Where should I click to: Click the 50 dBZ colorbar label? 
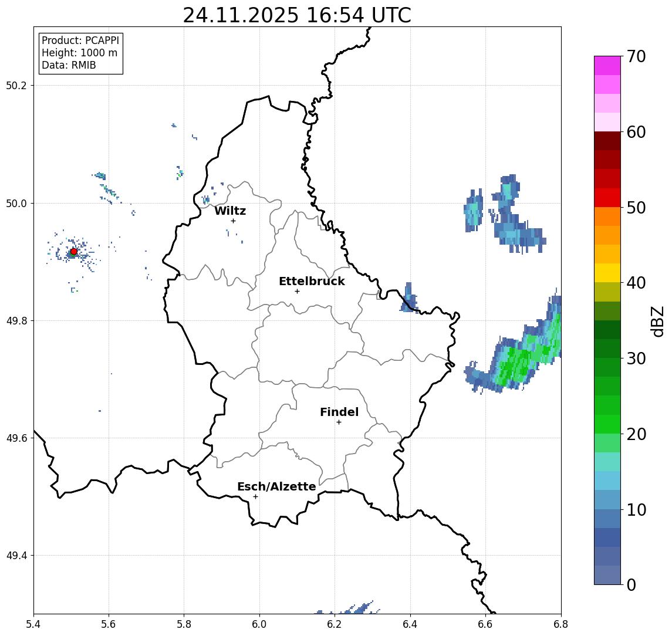tap(636, 208)
